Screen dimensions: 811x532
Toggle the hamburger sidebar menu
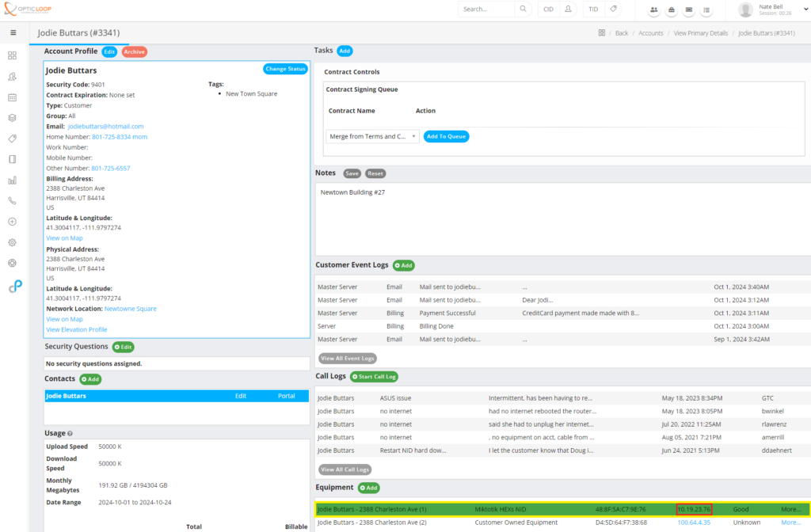point(13,32)
